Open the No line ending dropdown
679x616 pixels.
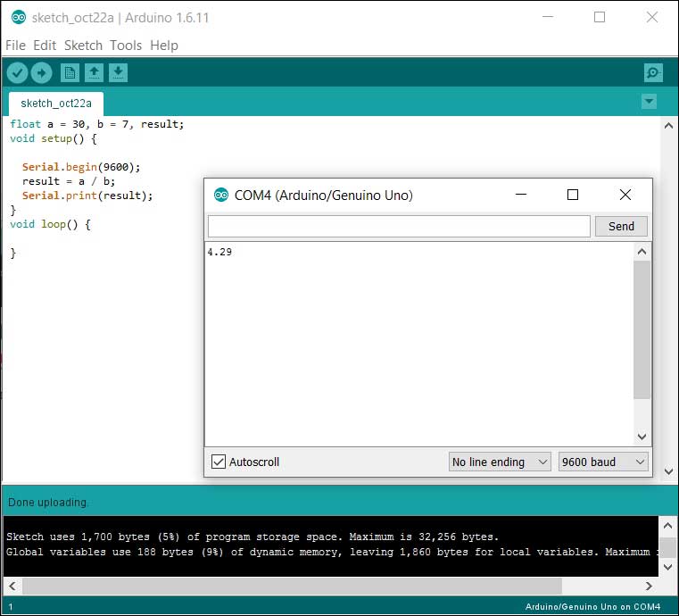tap(500, 462)
